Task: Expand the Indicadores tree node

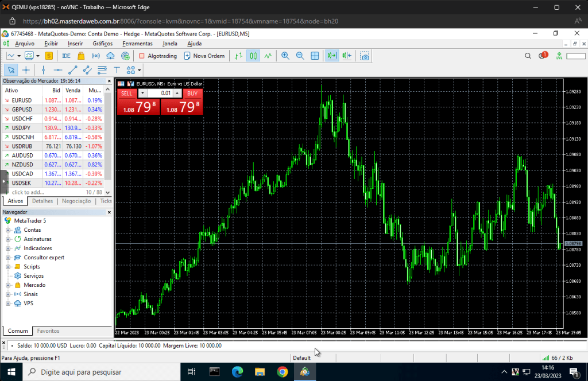Action: pos(8,248)
